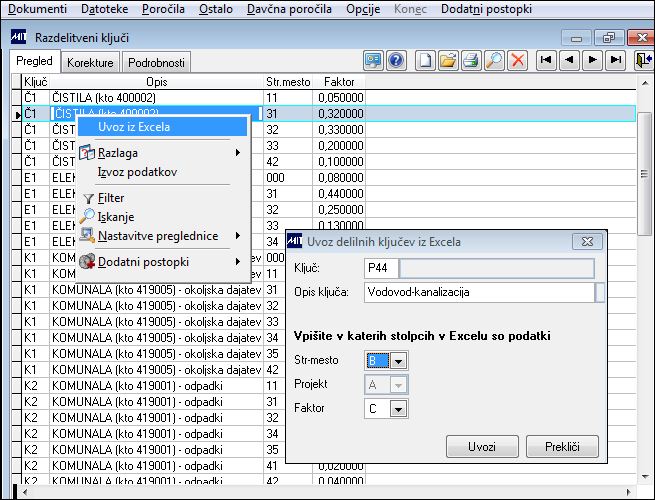Screen dimensions: 655x500
Task: Open the Str-mesto column dropdown
Action: click(x=399, y=361)
